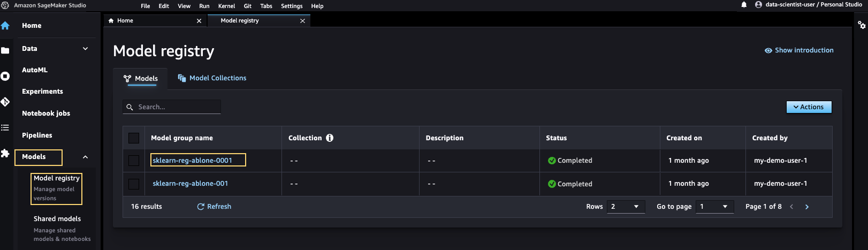868x250 pixels.
Task: Click 'Page 1 of 8' text
Action: [x=763, y=207]
